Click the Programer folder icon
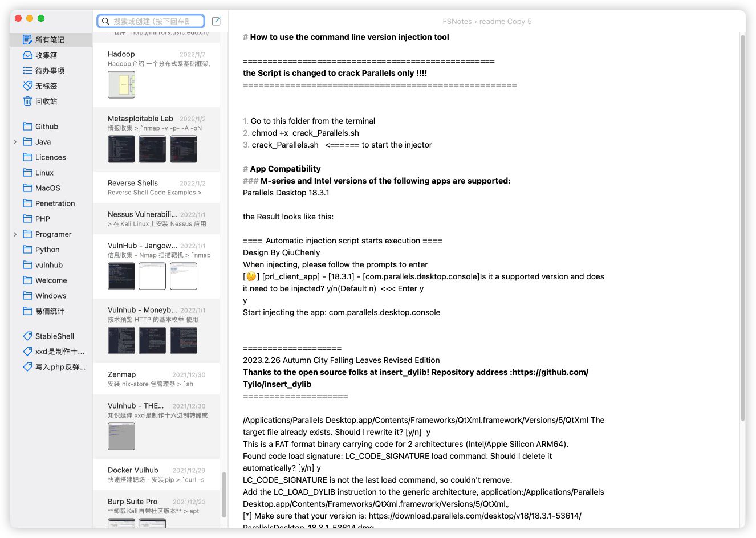Image resolution: width=756 pixels, height=538 pixels. (x=27, y=234)
